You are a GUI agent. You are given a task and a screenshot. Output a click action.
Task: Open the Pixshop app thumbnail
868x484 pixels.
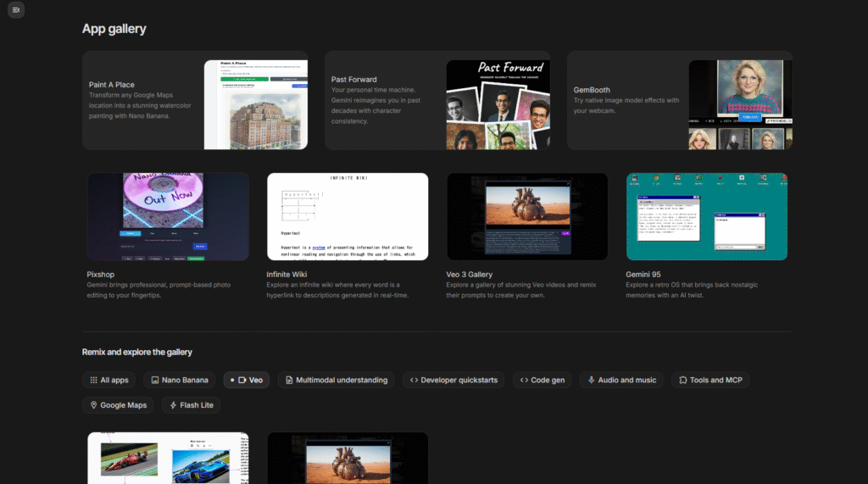[x=169, y=216]
